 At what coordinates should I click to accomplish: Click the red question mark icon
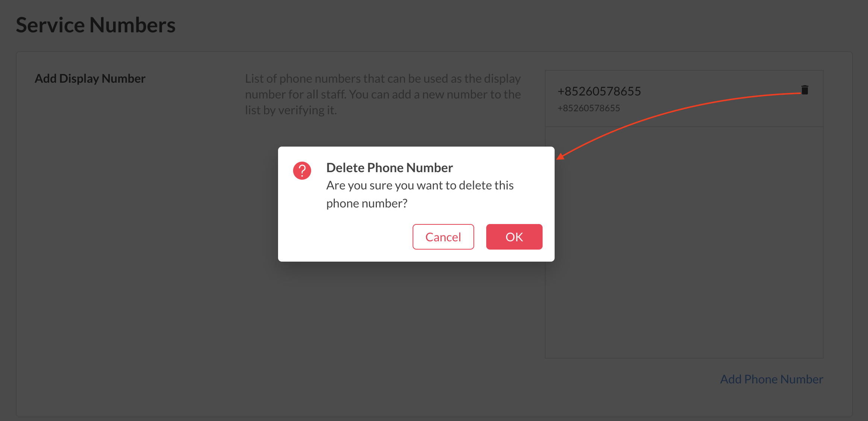(302, 171)
